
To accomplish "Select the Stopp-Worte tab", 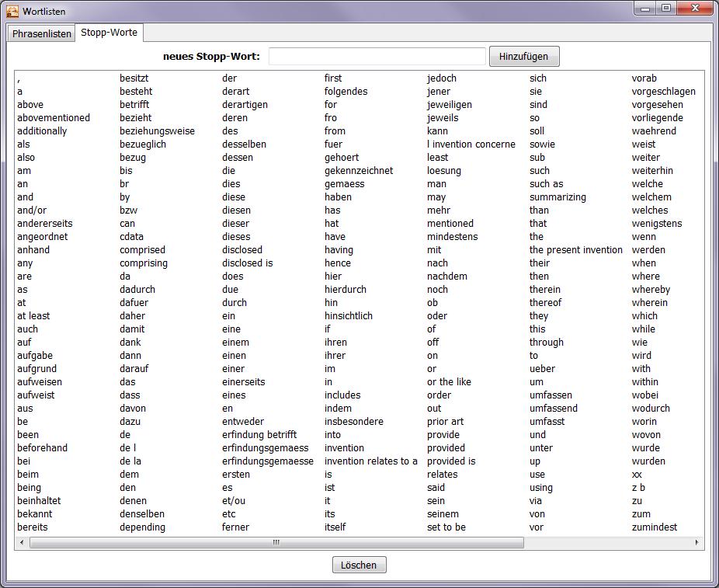I will (x=109, y=33).
